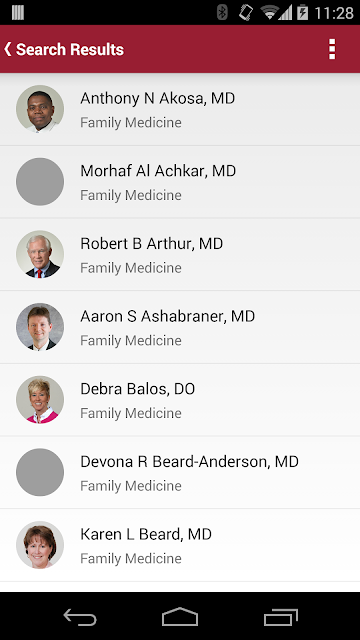This screenshot has height=640, width=360.
Task: Choose the Debra Balos, DO name
Action: (138, 389)
